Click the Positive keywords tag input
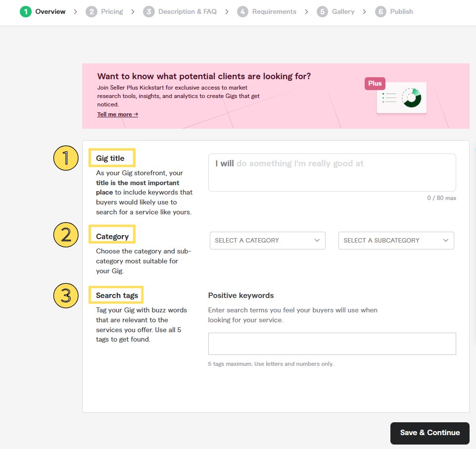This screenshot has height=449, width=476. point(332,344)
